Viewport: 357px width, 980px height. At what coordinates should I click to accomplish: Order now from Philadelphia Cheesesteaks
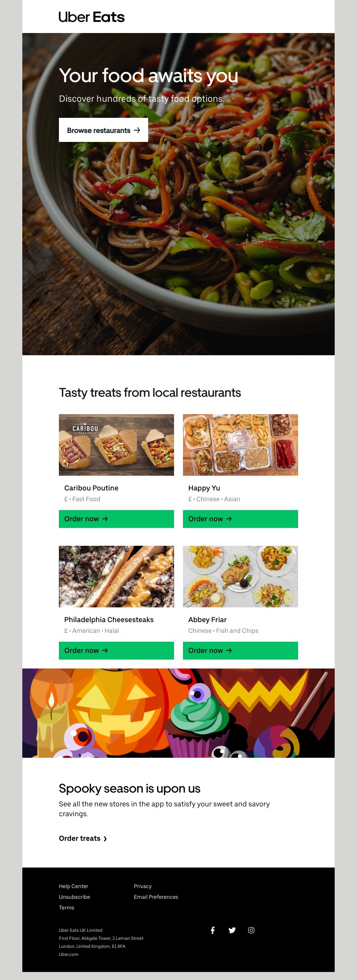[116, 650]
